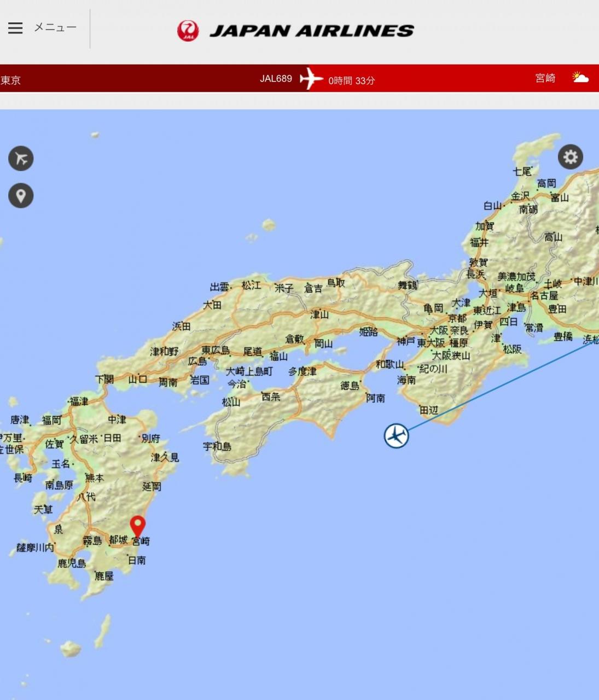Open the hamburger menu icon
The width and height of the screenshot is (599, 700).
[15, 28]
